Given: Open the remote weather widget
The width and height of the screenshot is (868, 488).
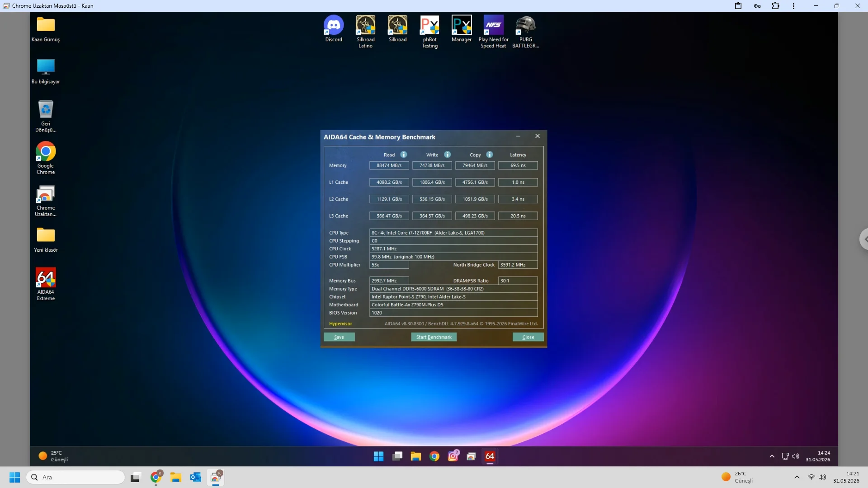Looking at the screenshot, I should click(x=54, y=456).
